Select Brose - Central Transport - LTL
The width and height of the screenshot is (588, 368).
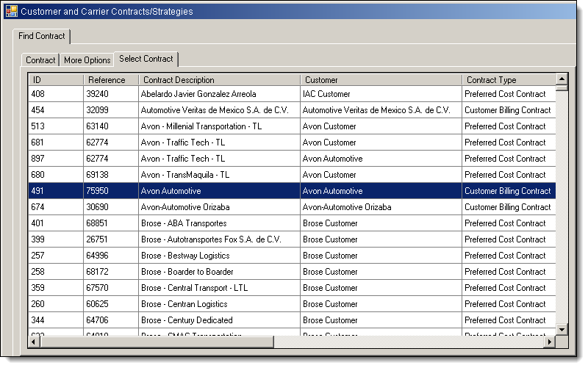click(x=219, y=287)
